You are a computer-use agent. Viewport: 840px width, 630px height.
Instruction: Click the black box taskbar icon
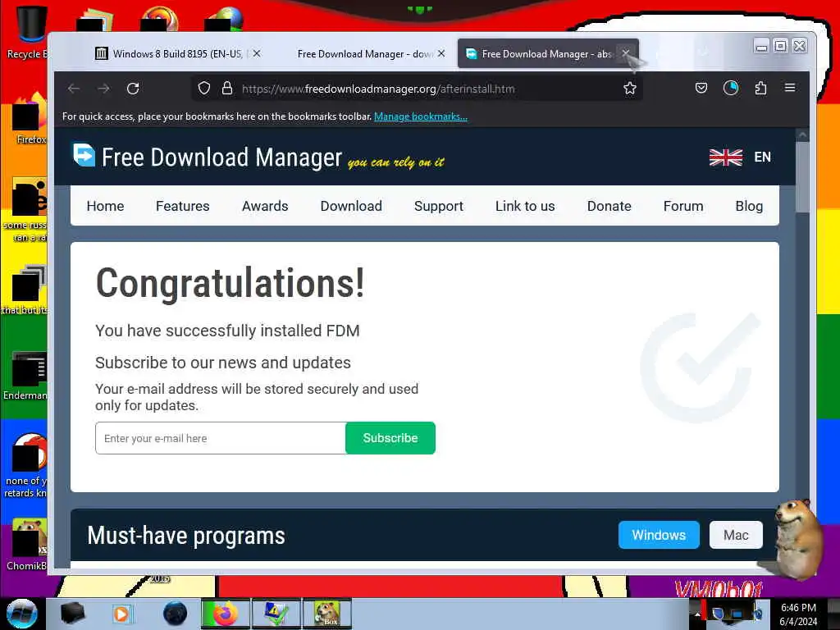point(72,614)
